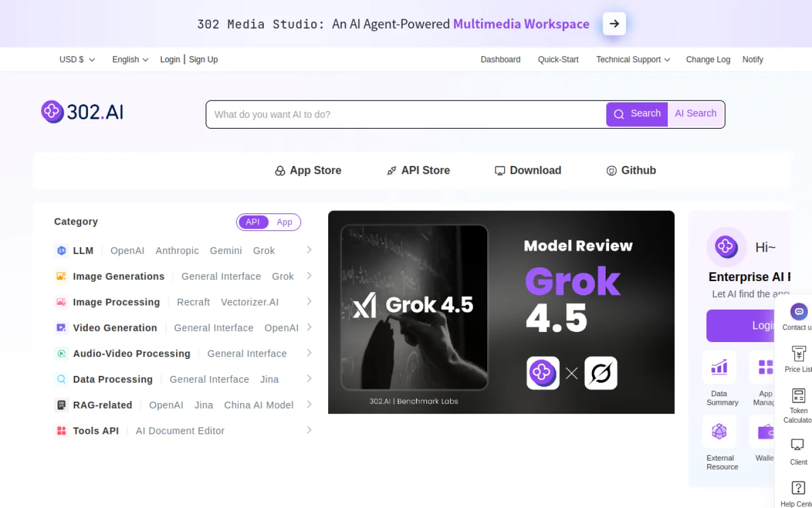Click the Sign Up link
The image size is (812, 508).
coord(203,59)
